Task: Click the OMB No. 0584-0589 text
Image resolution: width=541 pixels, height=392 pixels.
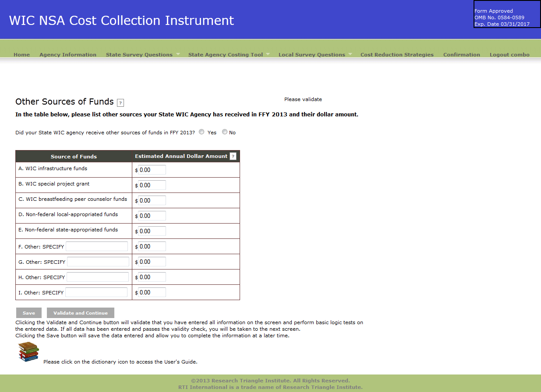Action: [x=499, y=17]
